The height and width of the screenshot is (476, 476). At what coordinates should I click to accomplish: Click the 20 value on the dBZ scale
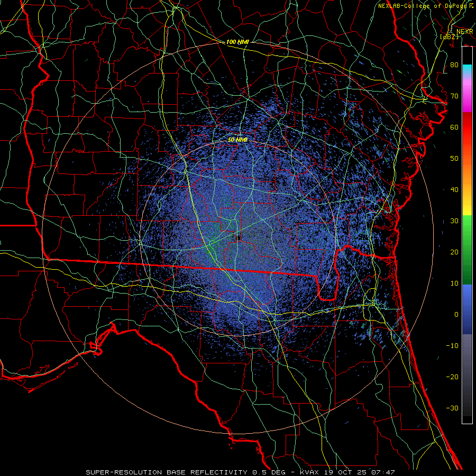(454, 252)
